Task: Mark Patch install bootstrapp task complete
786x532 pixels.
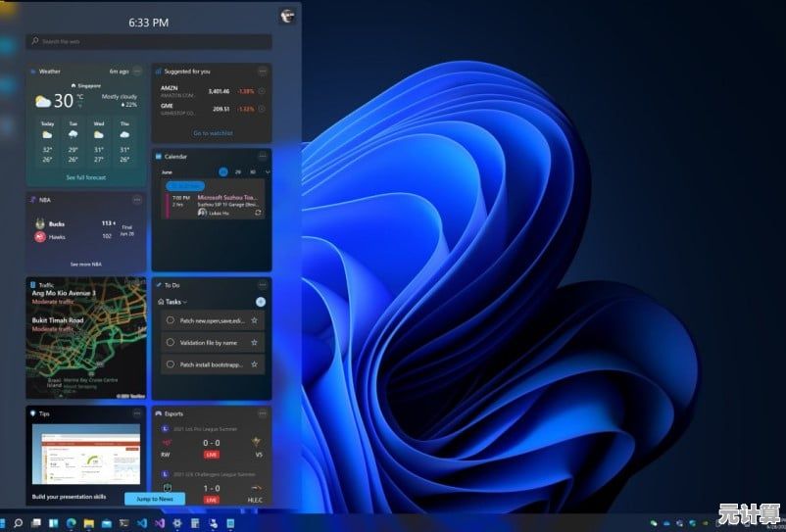Action: pos(171,364)
